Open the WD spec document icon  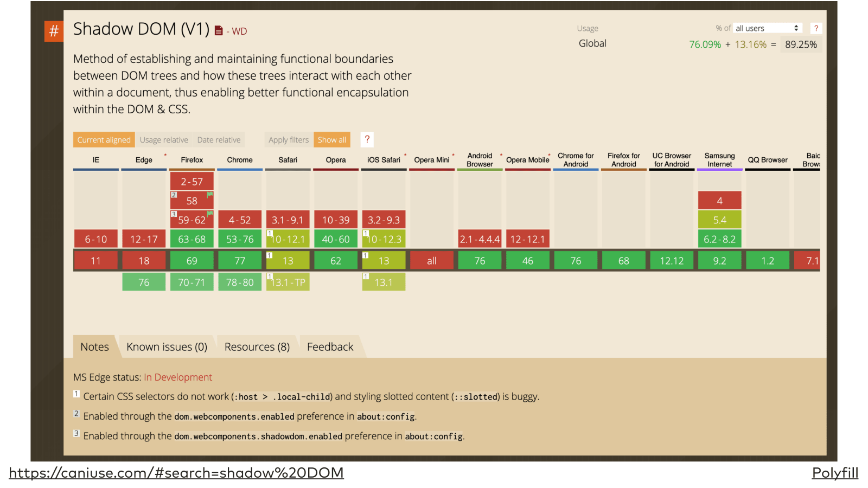[219, 31]
